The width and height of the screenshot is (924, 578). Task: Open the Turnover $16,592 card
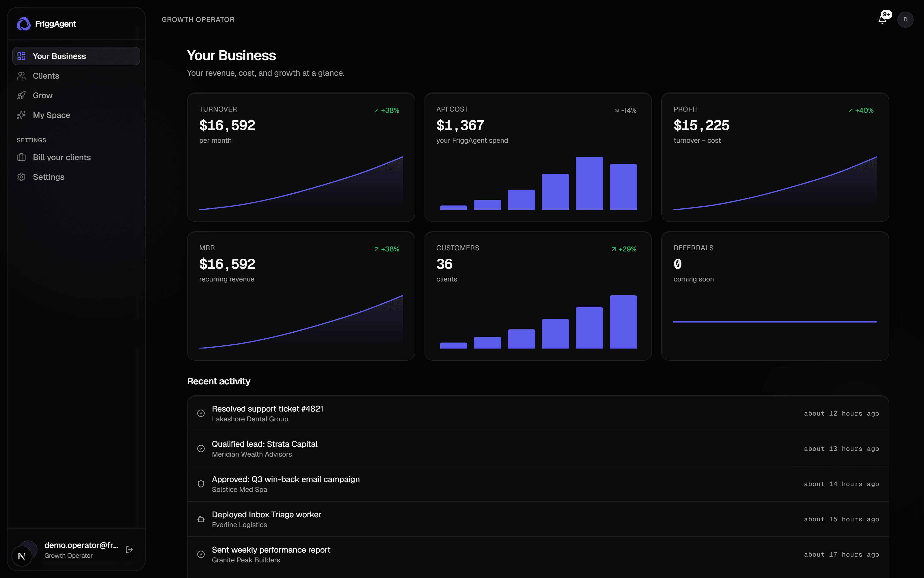pos(301,157)
